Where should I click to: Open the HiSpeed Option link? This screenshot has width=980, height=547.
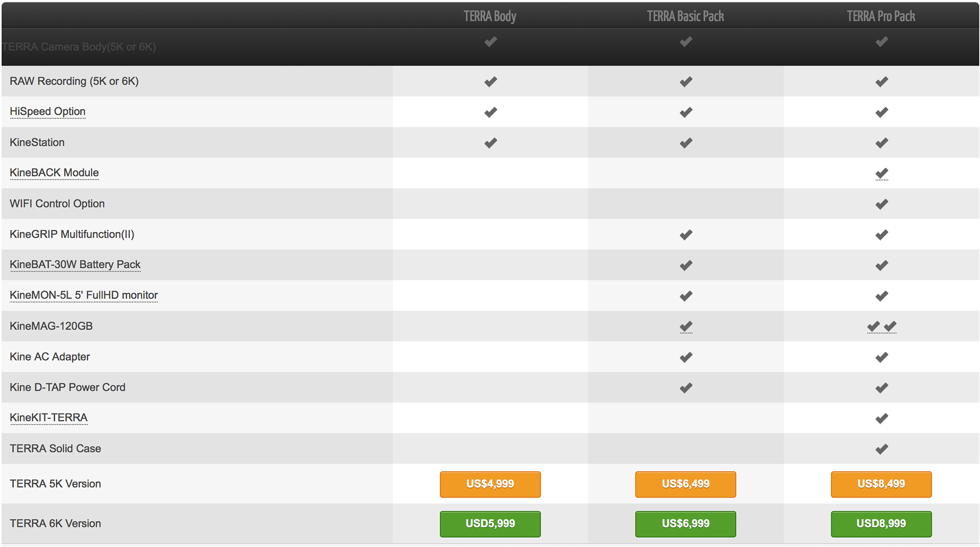pos(47,111)
